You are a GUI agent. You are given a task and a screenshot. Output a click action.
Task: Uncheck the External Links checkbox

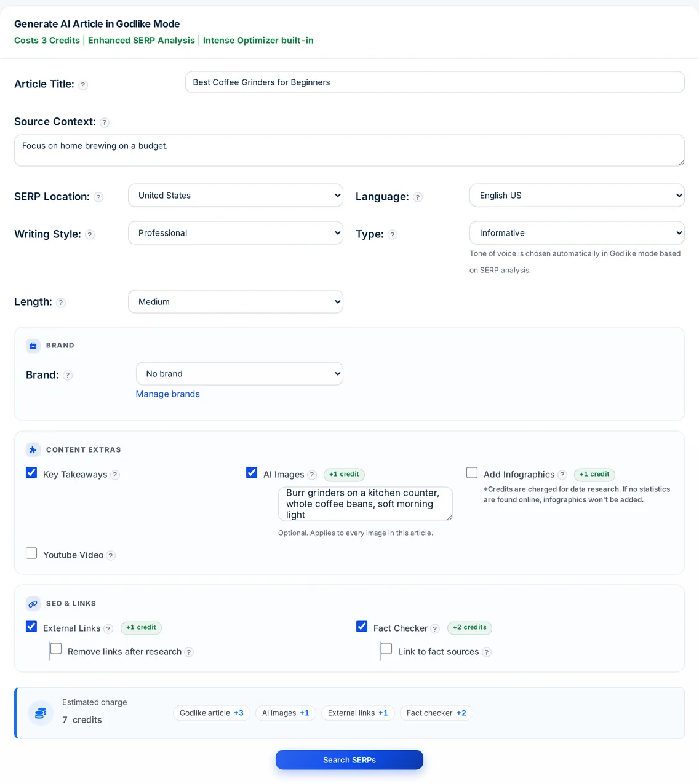31,627
